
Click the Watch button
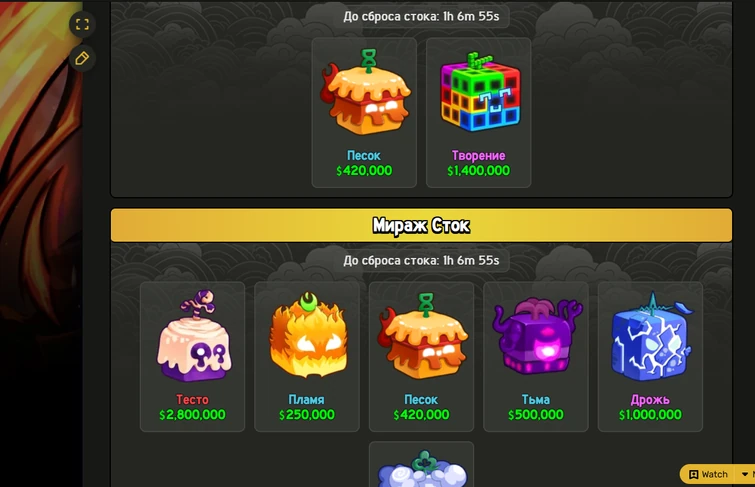[708, 474]
